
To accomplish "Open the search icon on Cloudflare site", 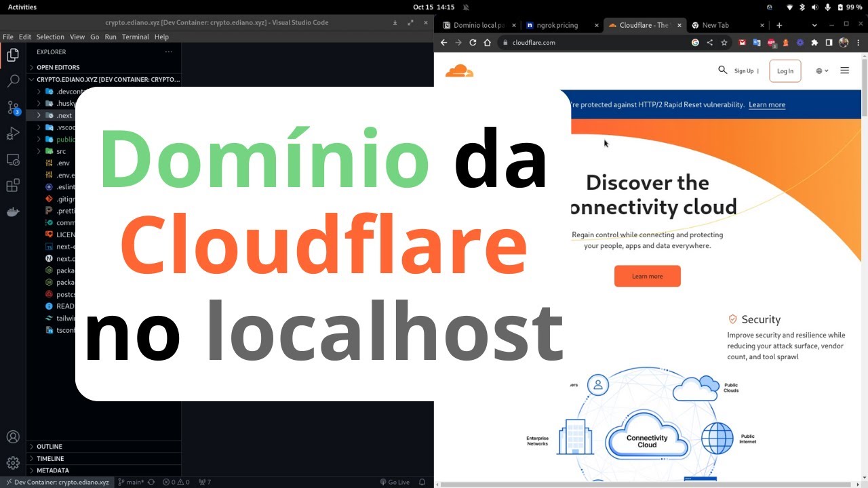I will [x=722, y=70].
